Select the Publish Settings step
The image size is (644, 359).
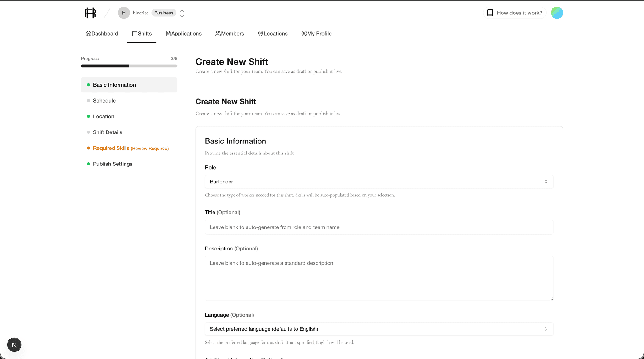coord(113,164)
